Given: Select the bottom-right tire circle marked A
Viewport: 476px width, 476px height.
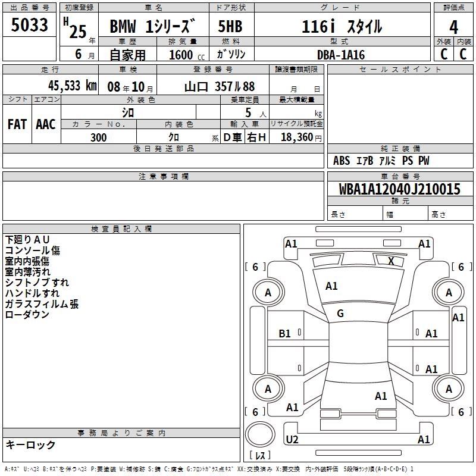Looking at the screenshot, I should [449, 389].
